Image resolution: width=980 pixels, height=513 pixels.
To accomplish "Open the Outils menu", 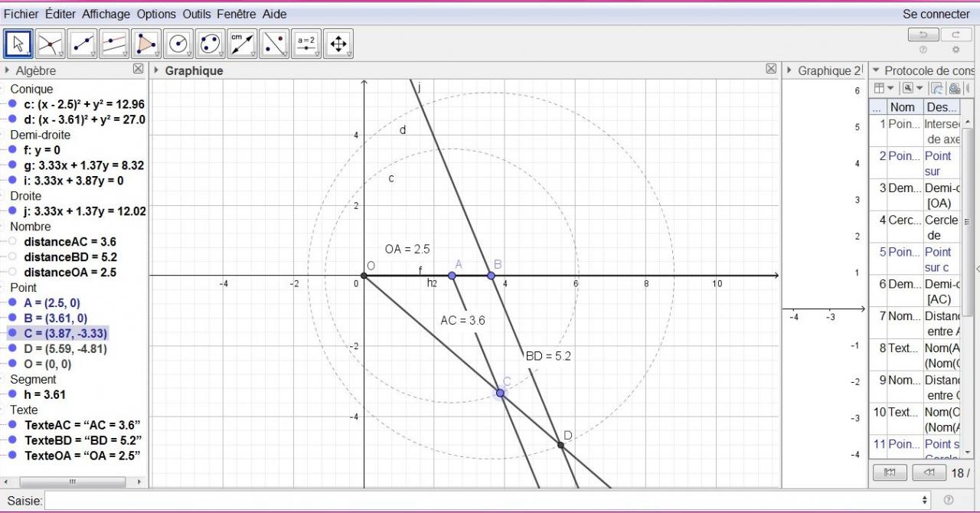I will [x=197, y=14].
